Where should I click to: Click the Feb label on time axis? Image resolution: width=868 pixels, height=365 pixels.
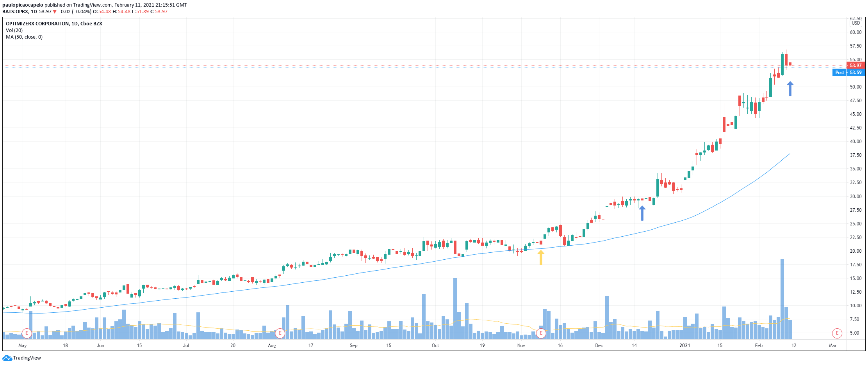pyautogui.click(x=759, y=346)
